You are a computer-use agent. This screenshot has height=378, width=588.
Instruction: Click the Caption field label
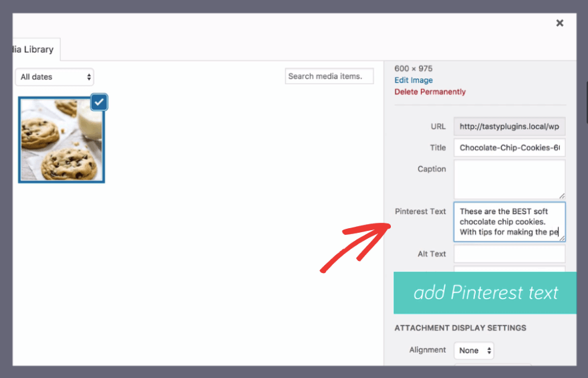click(432, 169)
